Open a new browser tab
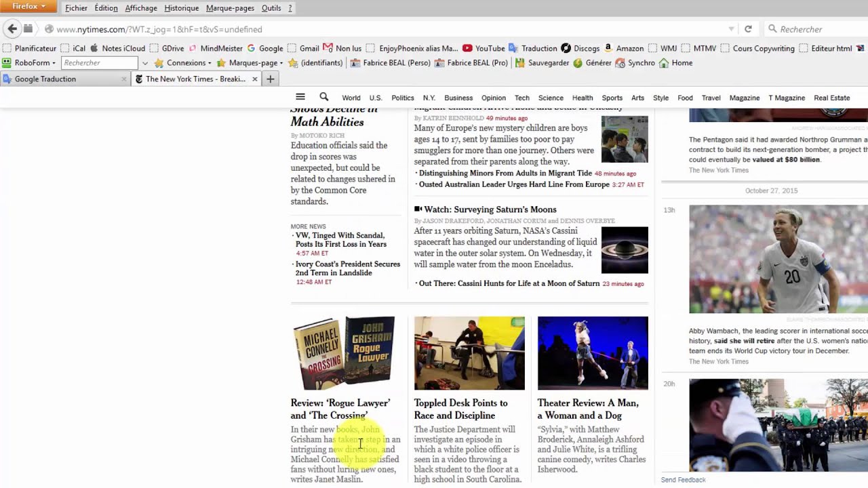The image size is (868, 488). 270,79
